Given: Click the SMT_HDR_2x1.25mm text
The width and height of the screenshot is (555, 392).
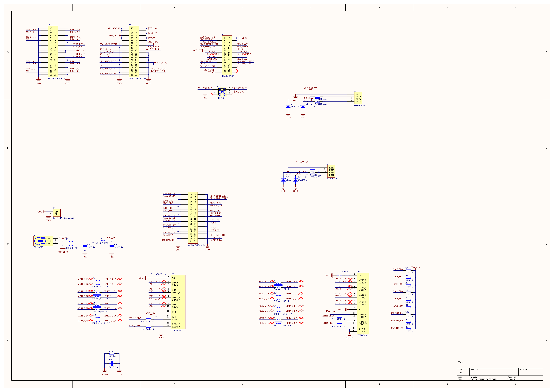Looking at the screenshot, I should pyautogui.click(x=64, y=218).
